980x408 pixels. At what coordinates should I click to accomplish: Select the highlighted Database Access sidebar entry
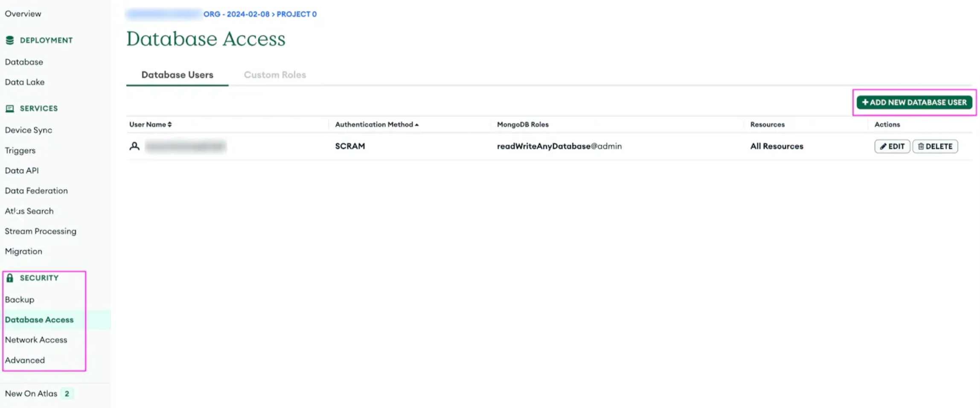(39, 319)
